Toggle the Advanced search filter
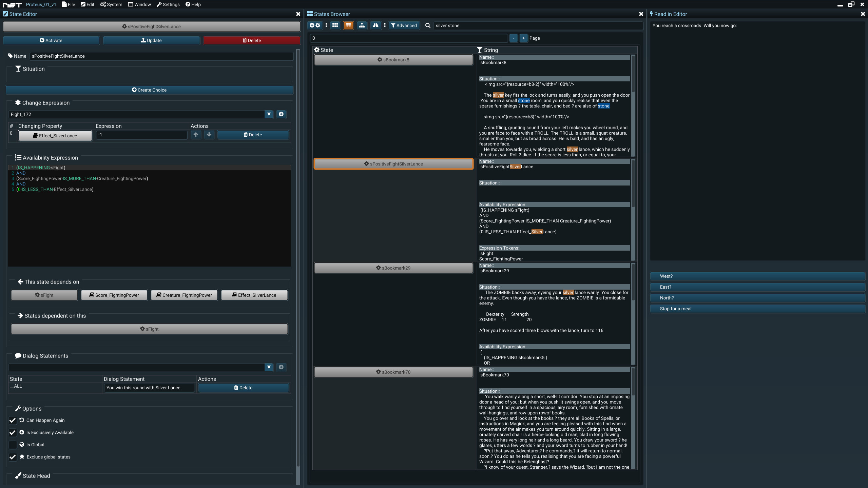This screenshot has width=868, height=488. click(404, 25)
